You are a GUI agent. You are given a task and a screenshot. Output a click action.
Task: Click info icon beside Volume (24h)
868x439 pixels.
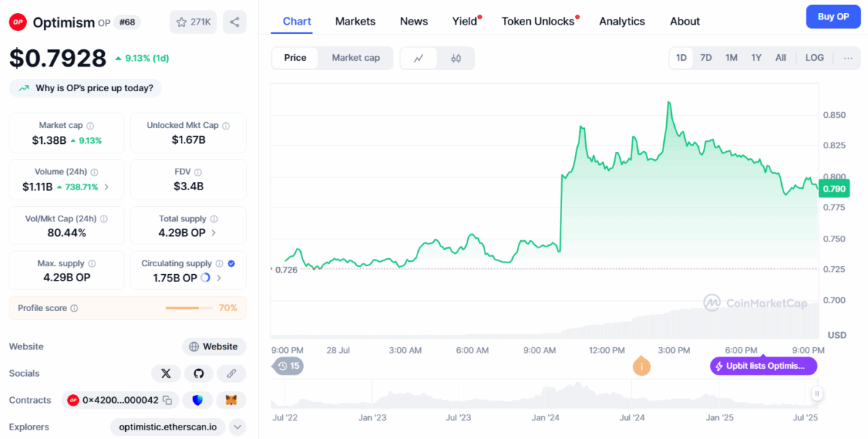[x=94, y=172]
